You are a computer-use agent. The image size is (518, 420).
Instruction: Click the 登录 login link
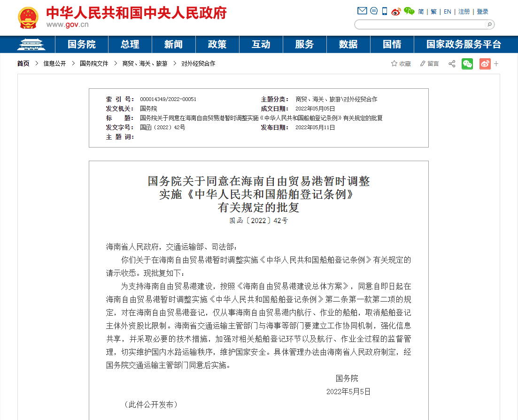pos(482,12)
